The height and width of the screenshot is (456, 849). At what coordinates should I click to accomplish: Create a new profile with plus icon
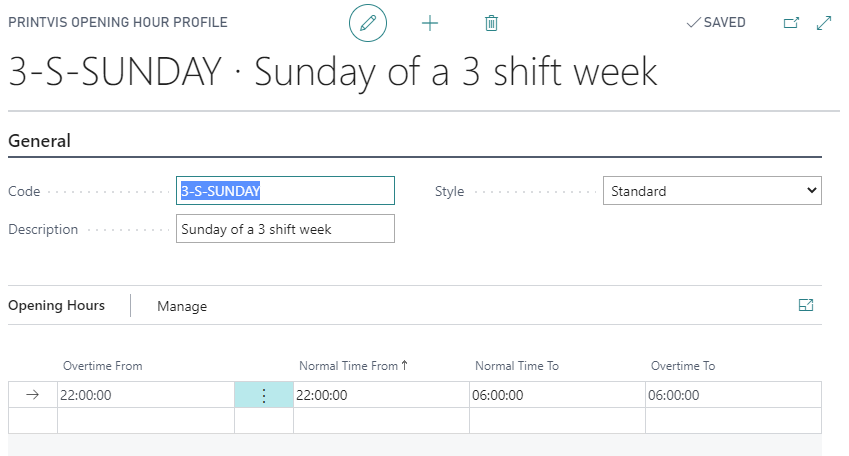(x=429, y=23)
